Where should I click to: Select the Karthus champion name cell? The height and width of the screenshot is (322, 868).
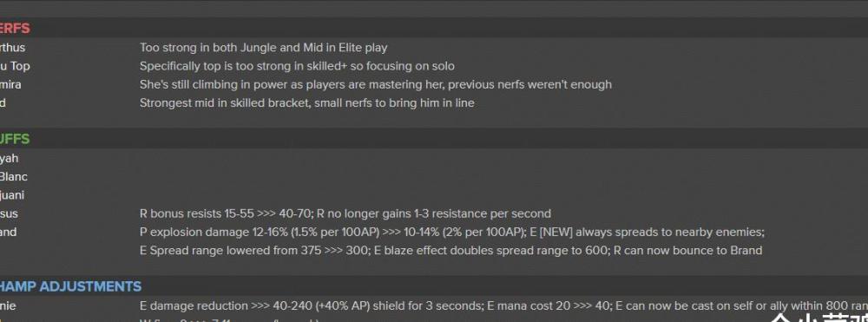13,48
